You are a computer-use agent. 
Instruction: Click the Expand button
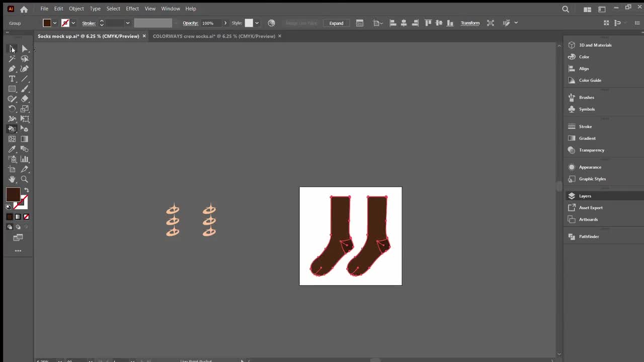[336, 23]
